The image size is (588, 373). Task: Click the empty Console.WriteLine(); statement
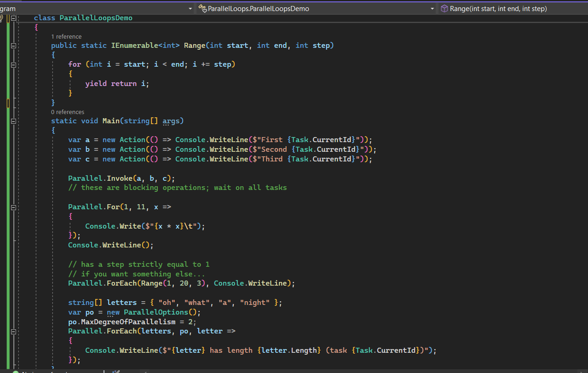[111, 245]
